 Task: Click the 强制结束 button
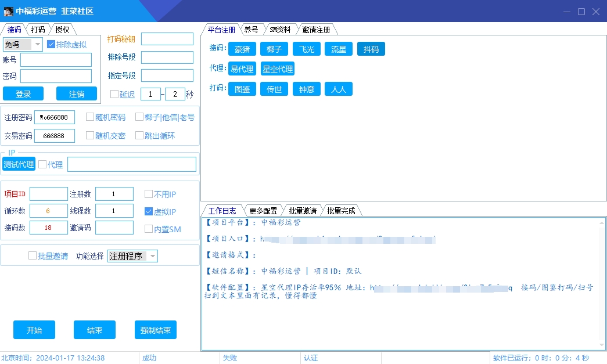click(156, 330)
